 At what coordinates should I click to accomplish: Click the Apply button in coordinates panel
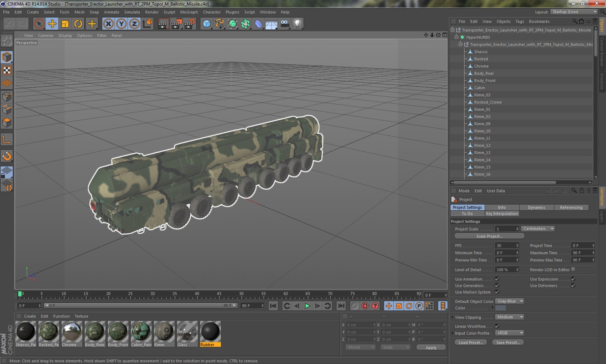[x=431, y=347]
